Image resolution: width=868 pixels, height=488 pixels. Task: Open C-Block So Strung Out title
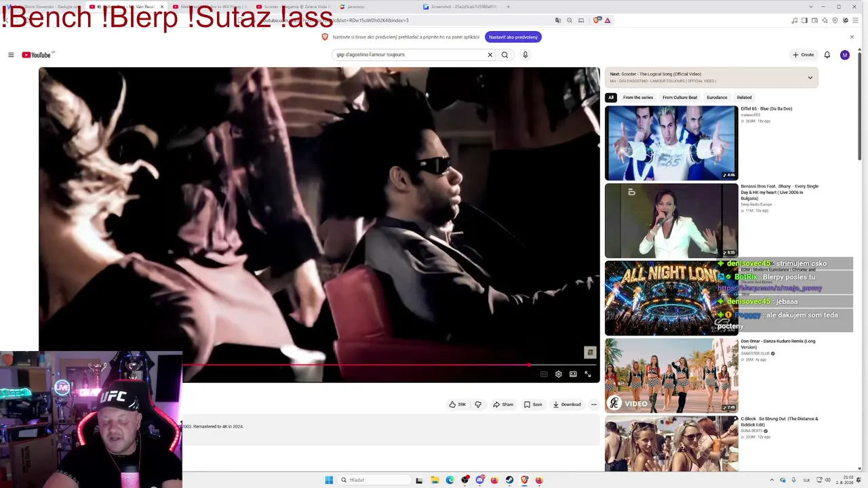click(780, 422)
